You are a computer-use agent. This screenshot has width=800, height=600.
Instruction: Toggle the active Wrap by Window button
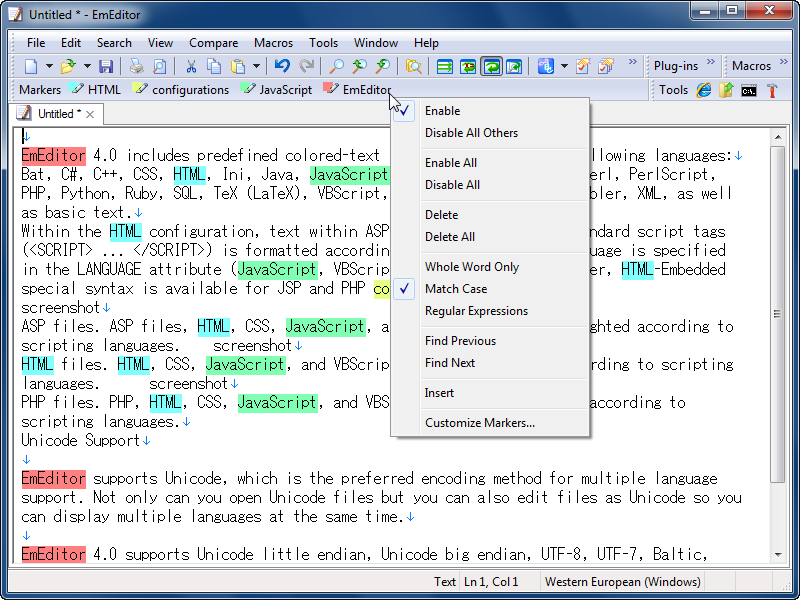[491, 66]
